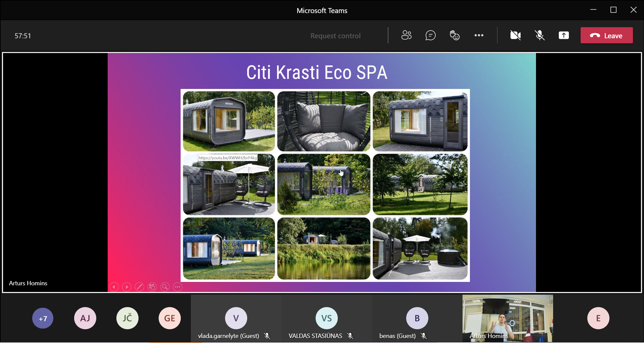Select benas guest avatar
Image resolution: width=644 pixels, height=343 pixels.
pos(417,318)
